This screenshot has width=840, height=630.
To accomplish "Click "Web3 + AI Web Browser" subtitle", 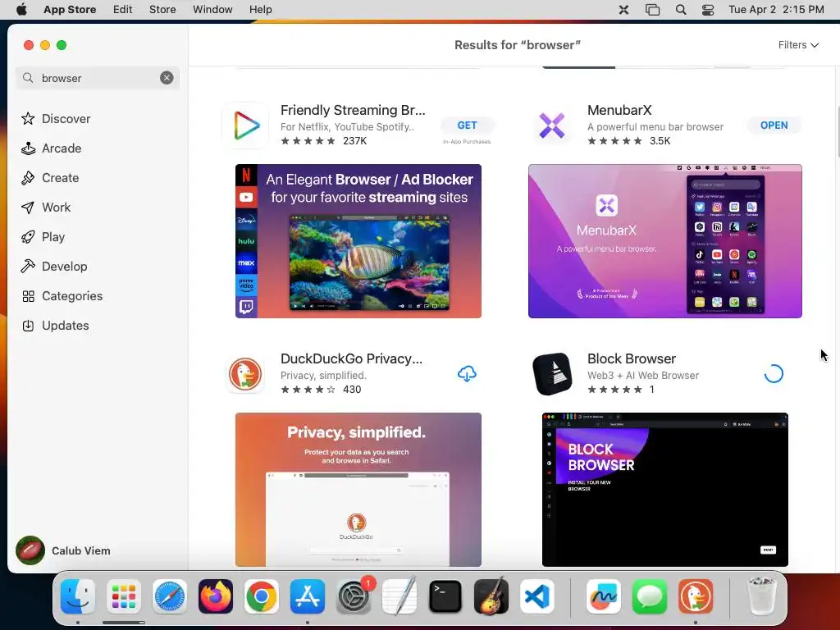I will click(x=643, y=376).
